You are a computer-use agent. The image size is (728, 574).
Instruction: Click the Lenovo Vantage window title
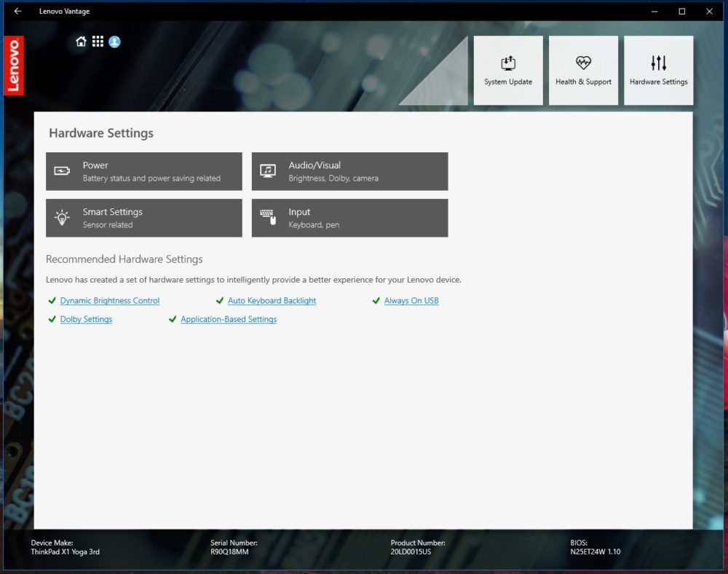pyautogui.click(x=65, y=11)
